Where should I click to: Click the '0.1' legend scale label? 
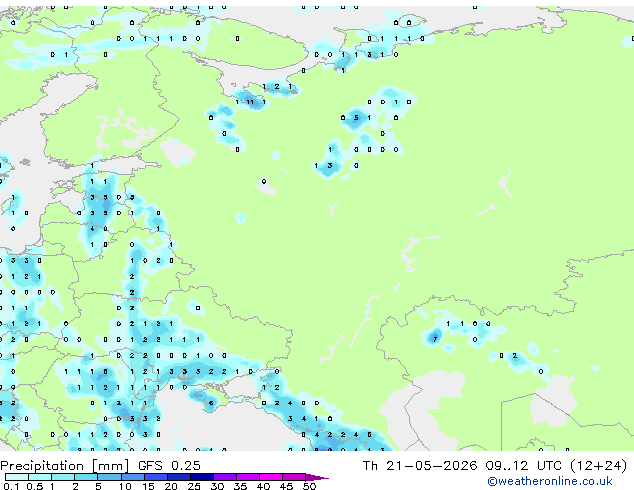coord(11,486)
